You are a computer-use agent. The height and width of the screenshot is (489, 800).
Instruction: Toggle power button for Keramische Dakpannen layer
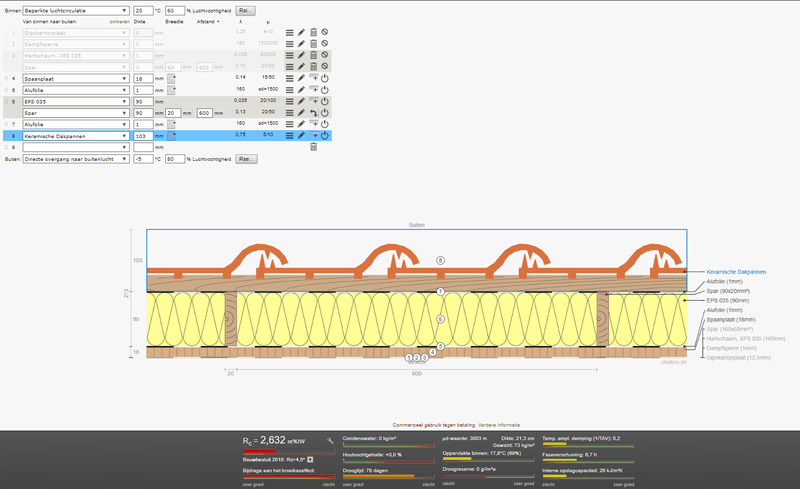pyautogui.click(x=325, y=135)
